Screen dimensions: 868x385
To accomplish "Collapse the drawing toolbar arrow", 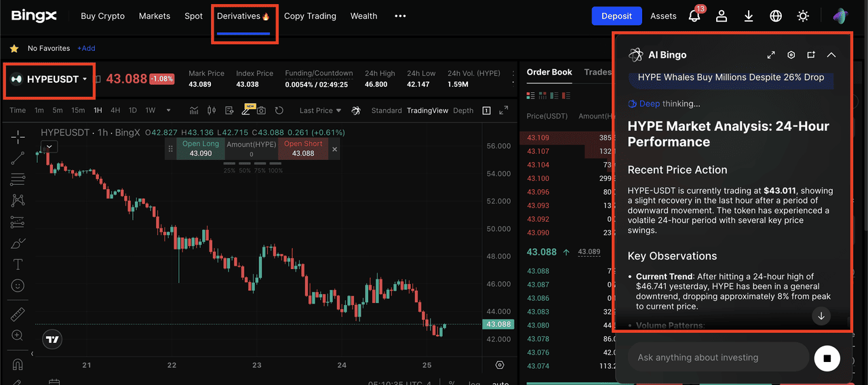I will [32, 354].
